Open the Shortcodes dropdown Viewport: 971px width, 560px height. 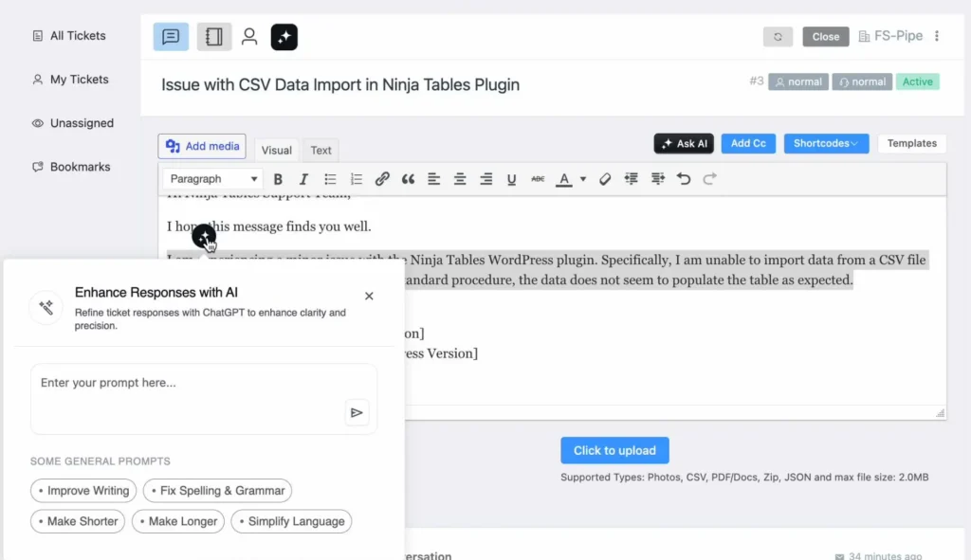click(826, 143)
